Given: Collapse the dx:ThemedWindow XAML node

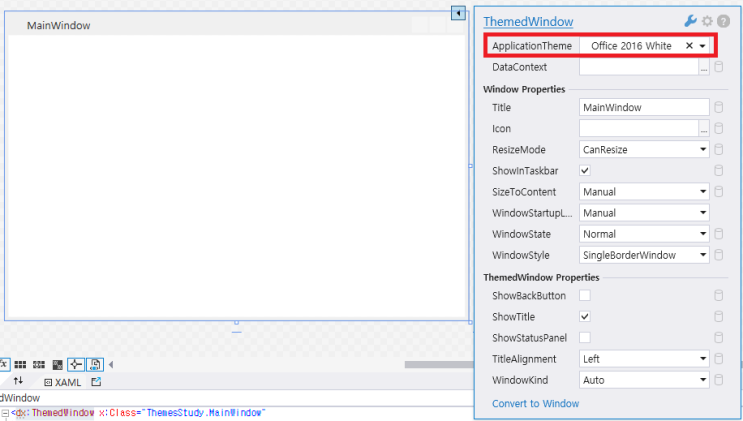Looking at the screenshot, I should tap(5, 412).
